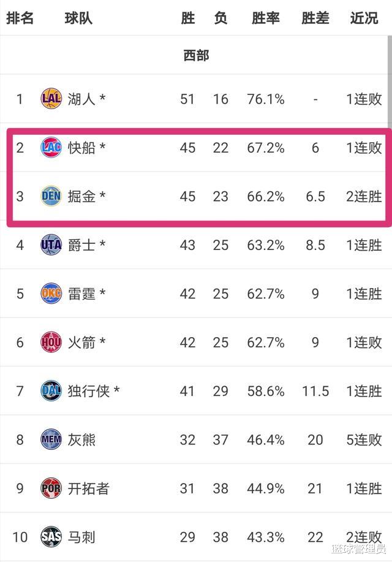Image resolution: width=392 pixels, height=562 pixels.
Task: Open the Trail Blazers POR logo
Action: (51, 488)
